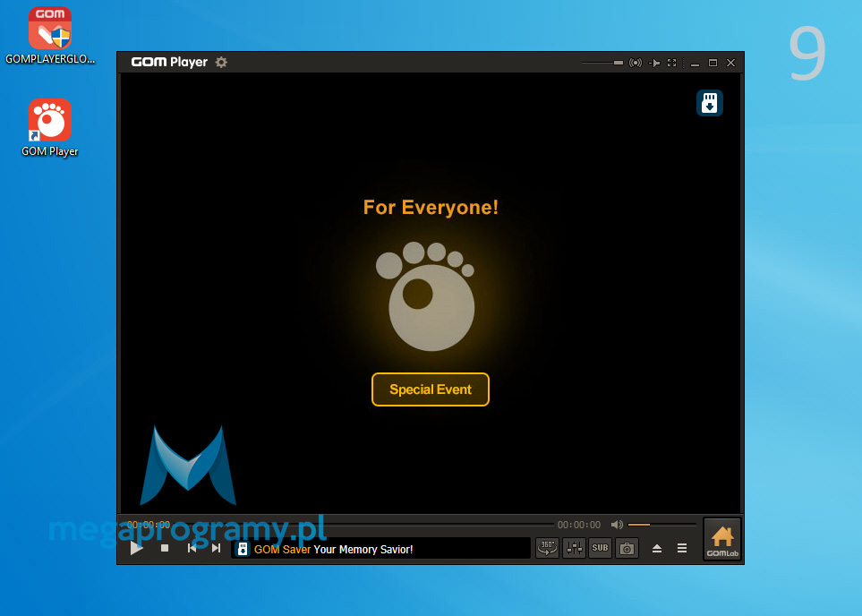
Task: Select the GOM Player desktop shortcut
Action: coord(50,128)
